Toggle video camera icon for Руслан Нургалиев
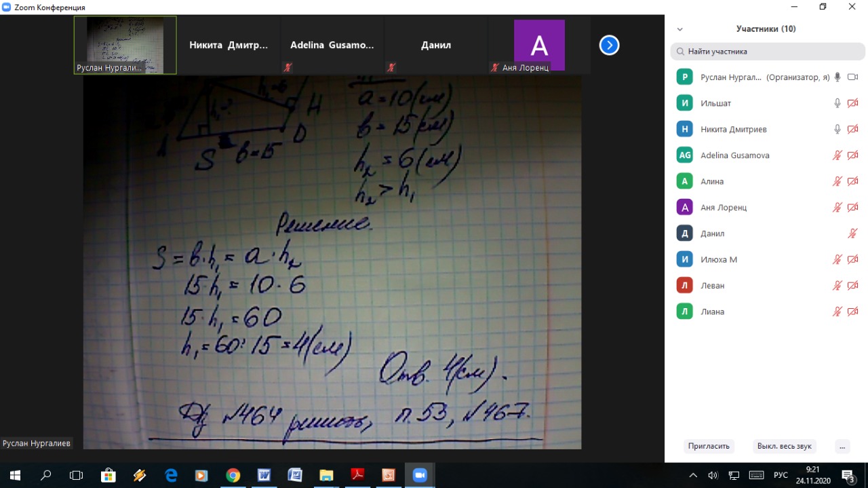Image resolution: width=868 pixels, height=488 pixels. [x=853, y=77]
